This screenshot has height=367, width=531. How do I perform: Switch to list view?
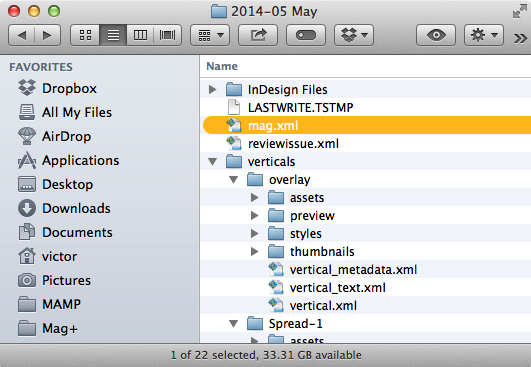pos(113,35)
